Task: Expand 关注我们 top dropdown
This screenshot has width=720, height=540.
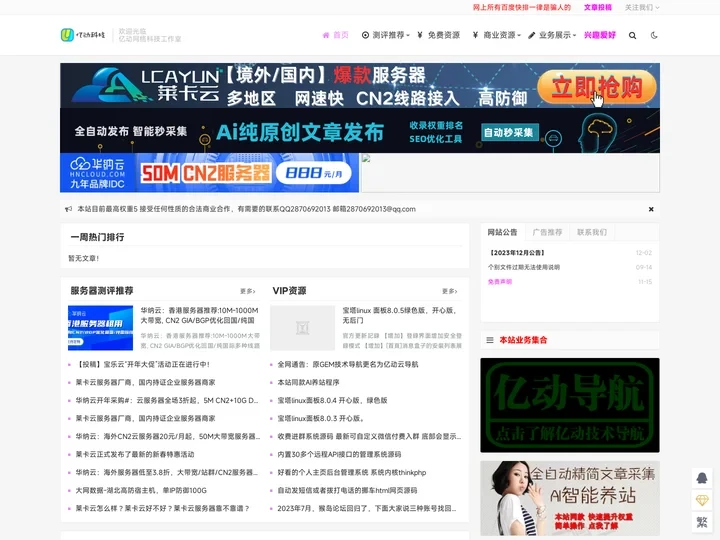Action: coord(642,7)
